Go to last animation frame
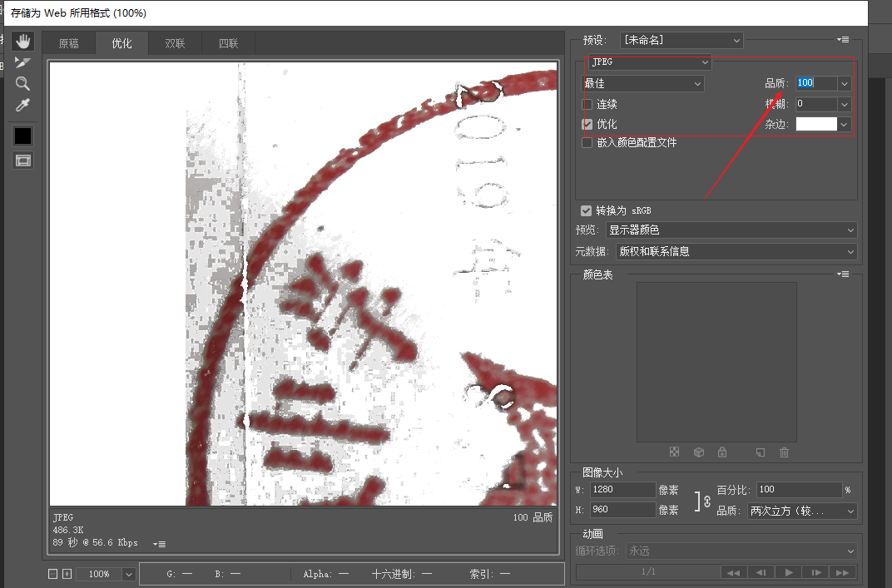The image size is (892, 588). coord(843,573)
